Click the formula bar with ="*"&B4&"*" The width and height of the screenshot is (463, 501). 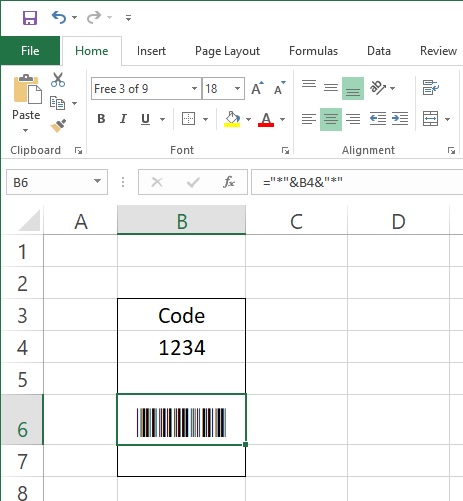tap(357, 182)
